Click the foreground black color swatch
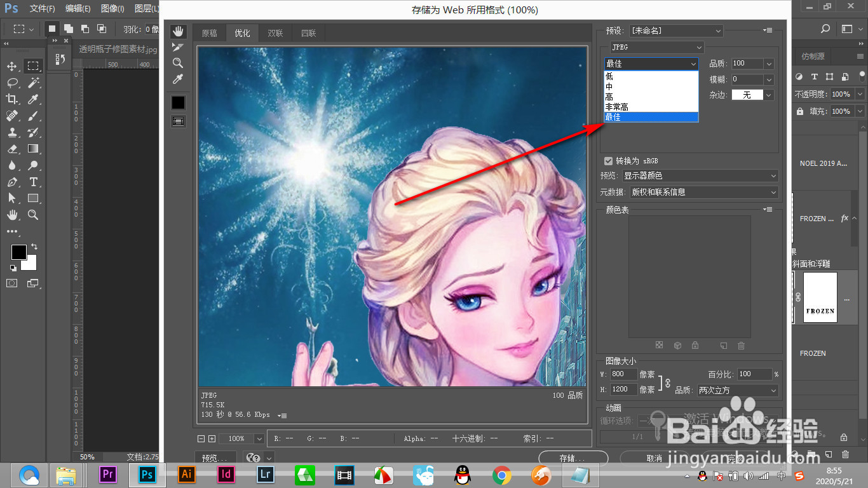This screenshot has height=488, width=868. coord(19,252)
